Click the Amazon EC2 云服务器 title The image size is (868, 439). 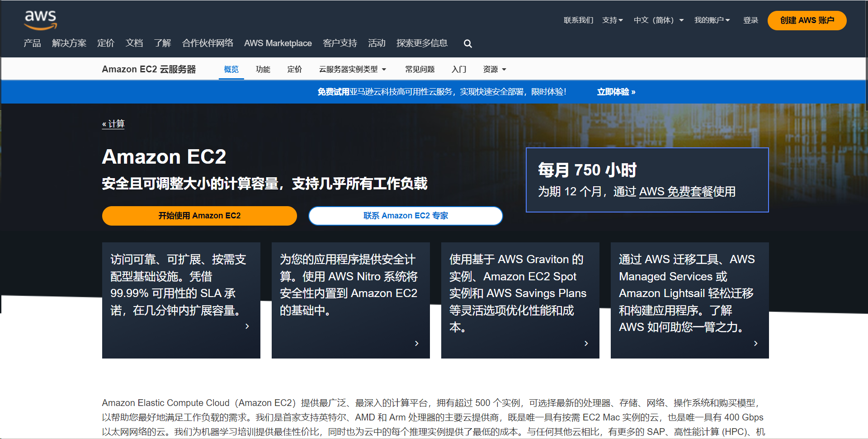149,69
